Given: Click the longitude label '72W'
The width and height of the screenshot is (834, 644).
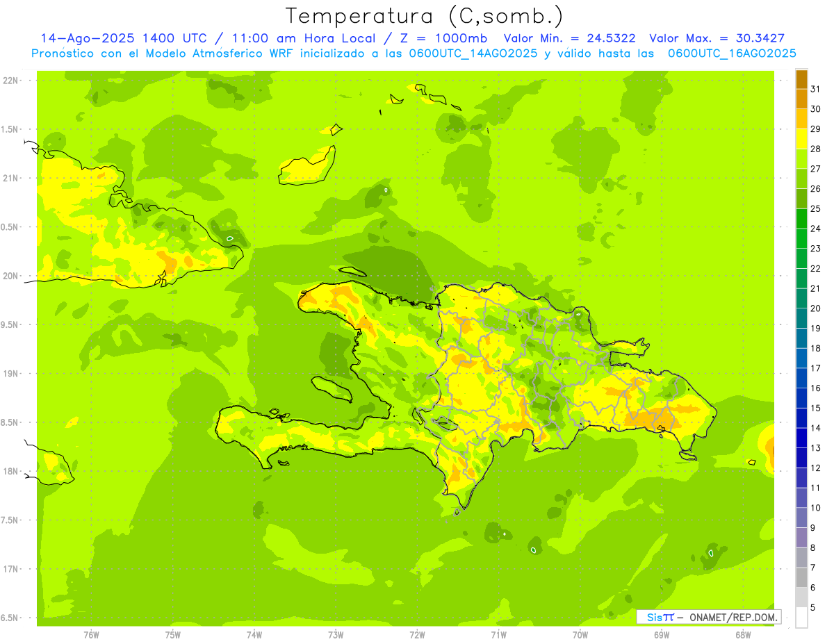Looking at the screenshot, I should pos(417,635).
